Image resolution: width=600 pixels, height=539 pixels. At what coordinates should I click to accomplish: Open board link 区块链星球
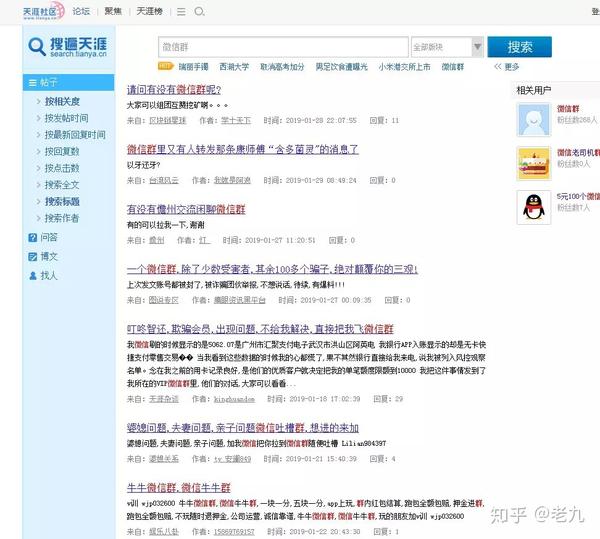pos(168,121)
